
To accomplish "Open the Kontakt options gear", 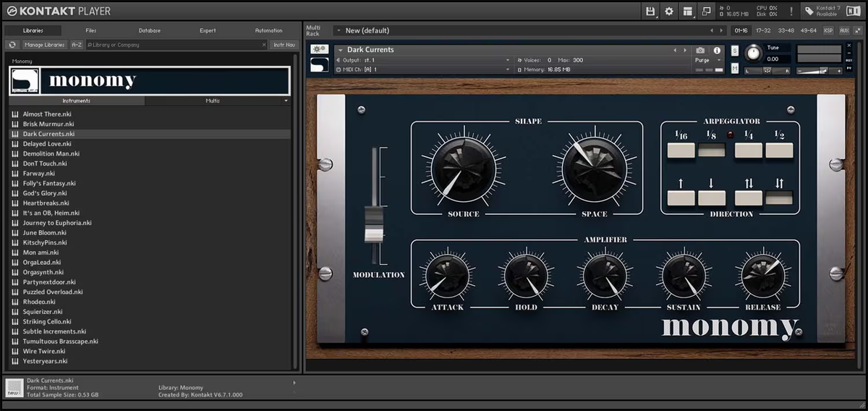I will pyautogui.click(x=669, y=11).
